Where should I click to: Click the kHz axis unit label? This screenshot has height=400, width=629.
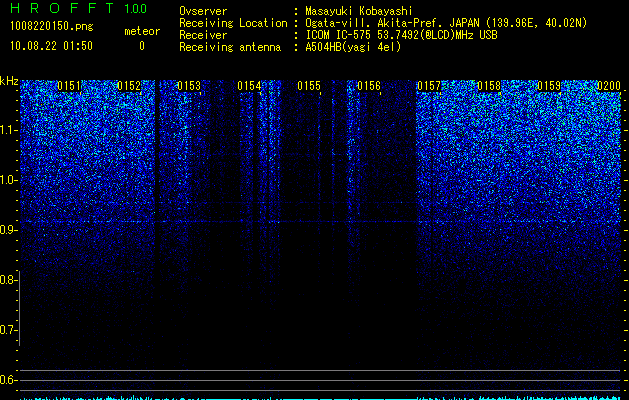click(x=9, y=81)
